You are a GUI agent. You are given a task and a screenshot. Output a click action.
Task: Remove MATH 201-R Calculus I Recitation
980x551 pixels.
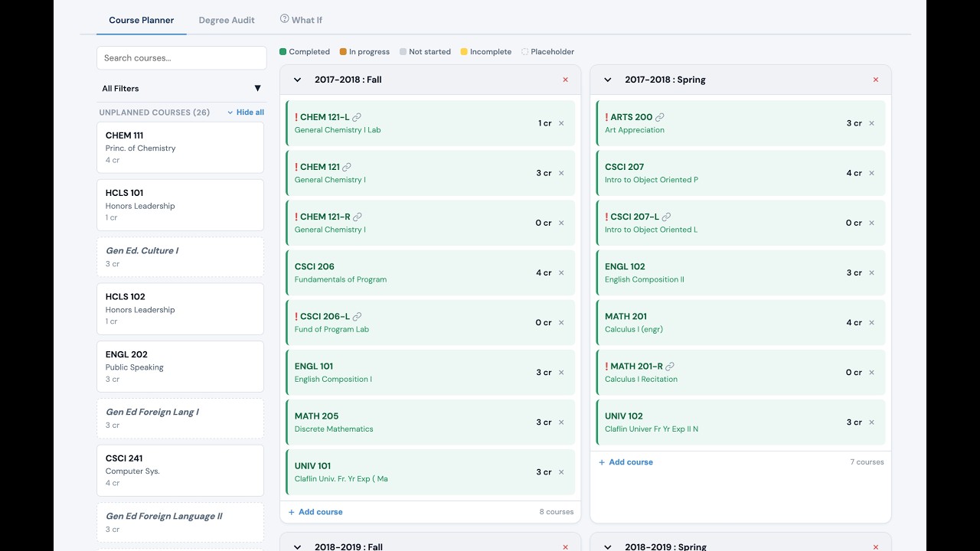(871, 373)
